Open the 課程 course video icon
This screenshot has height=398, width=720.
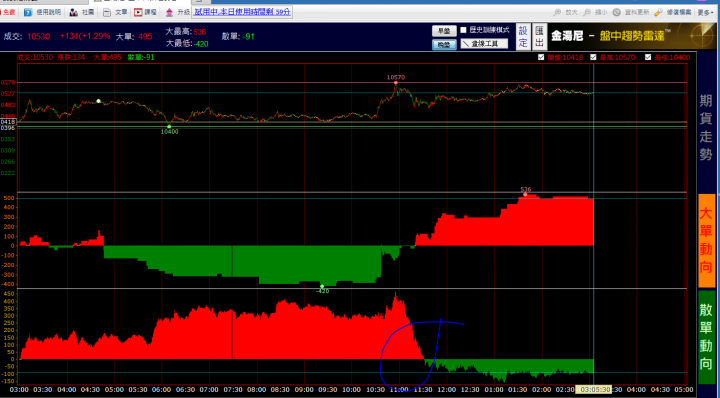138,12
